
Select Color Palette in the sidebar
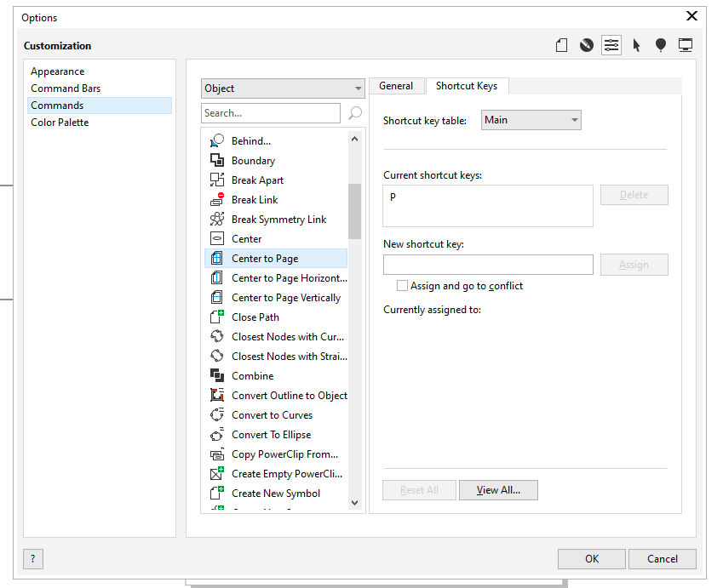coord(60,123)
